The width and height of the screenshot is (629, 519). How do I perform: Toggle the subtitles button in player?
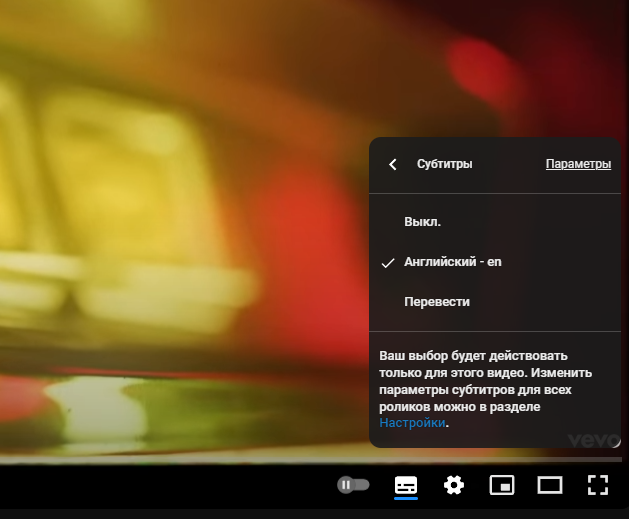click(x=406, y=485)
